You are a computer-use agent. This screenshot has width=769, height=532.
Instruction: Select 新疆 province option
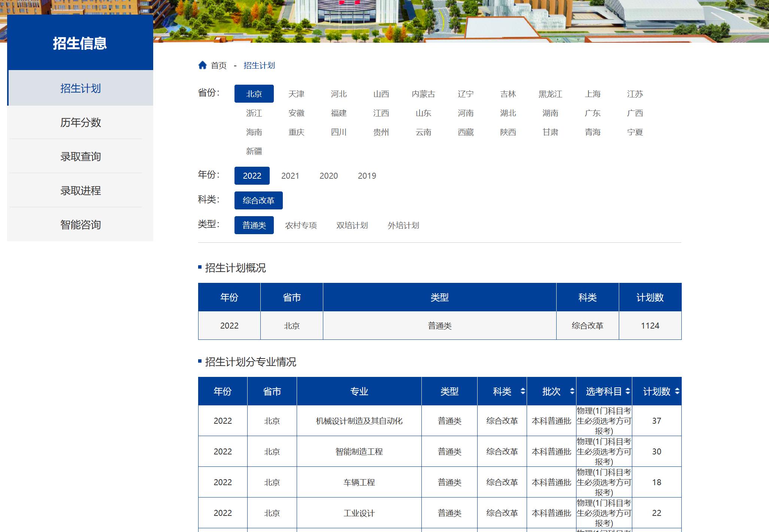pyautogui.click(x=254, y=151)
